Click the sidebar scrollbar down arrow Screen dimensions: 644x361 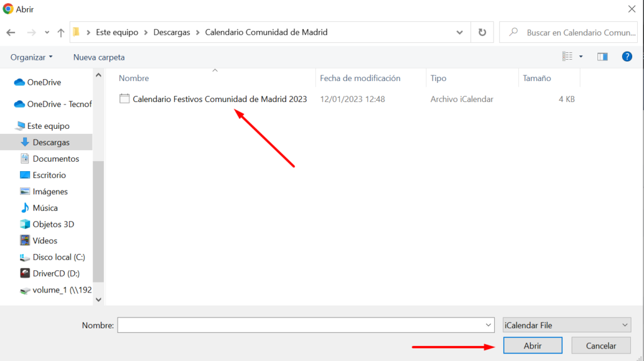[99, 299]
